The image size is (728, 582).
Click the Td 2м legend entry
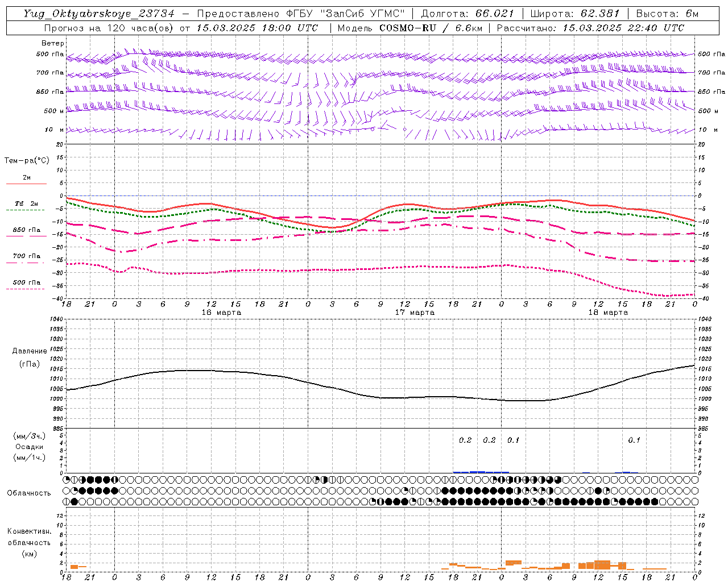[x=27, y=203]
